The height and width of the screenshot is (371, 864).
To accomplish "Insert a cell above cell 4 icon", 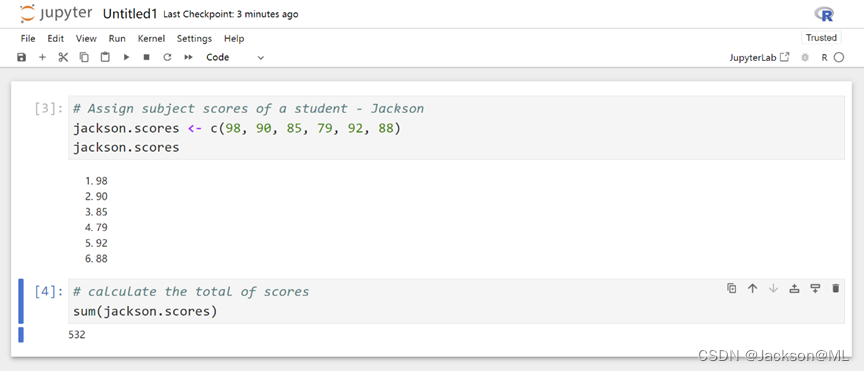I will [x=794, y=288].
